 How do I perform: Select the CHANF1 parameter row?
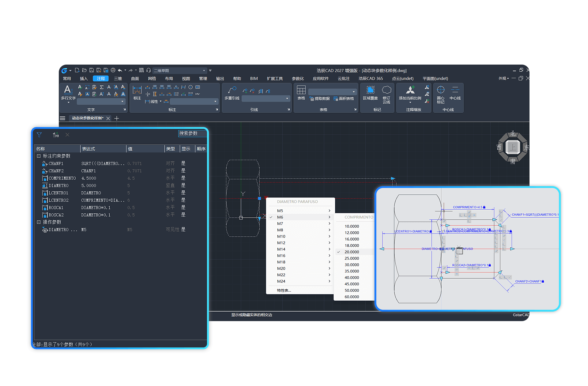[121, 163]
